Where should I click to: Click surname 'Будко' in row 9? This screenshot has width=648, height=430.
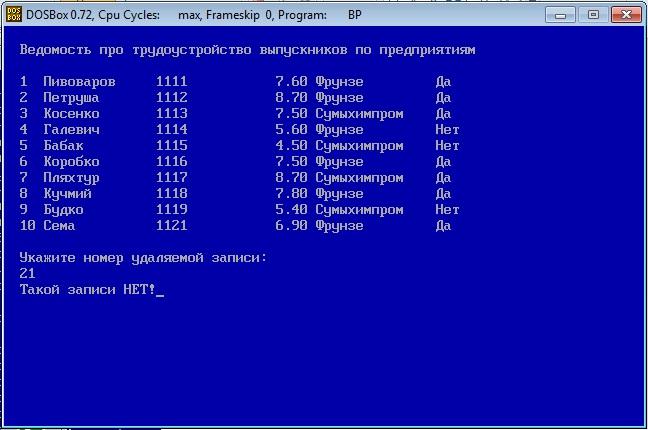coord(63,209)
